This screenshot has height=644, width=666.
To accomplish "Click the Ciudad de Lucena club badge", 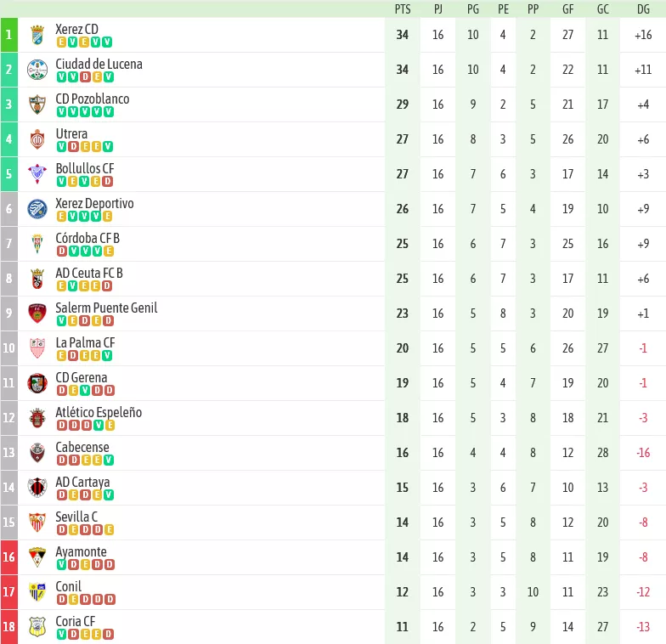I will [37, 70].
